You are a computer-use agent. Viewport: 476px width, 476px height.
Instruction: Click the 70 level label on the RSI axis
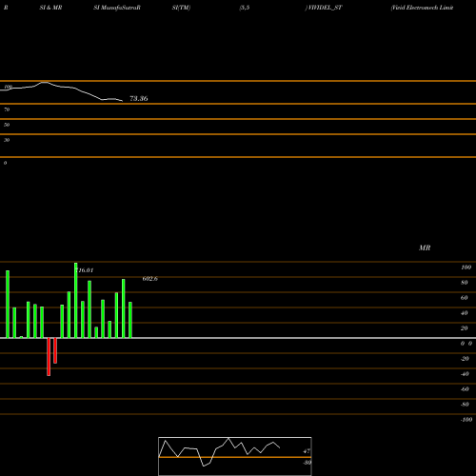click(x=7, y=109)
